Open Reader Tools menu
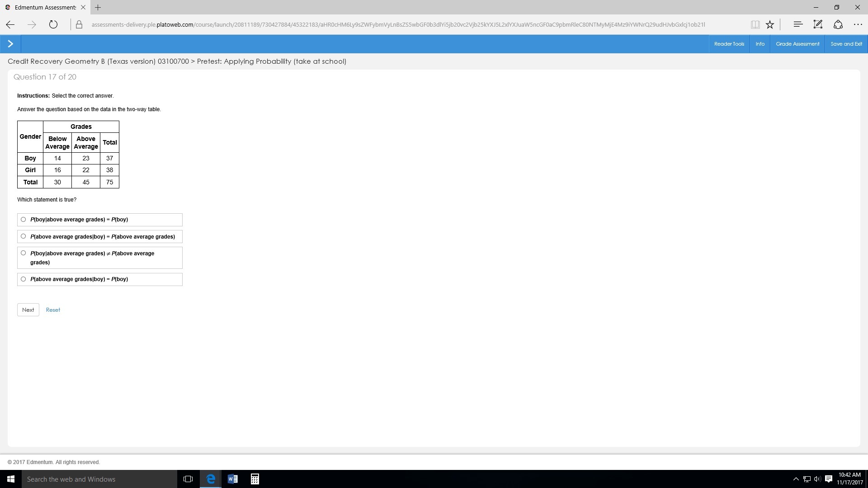The height and width of the screenshot is (488, 868). pyautogui.click(x=729, y=44)
